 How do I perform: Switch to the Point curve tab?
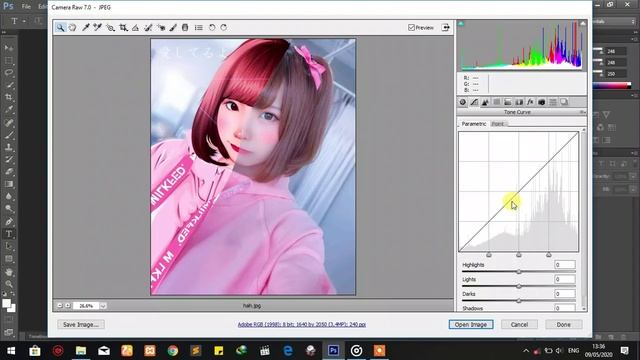click(498, 124)
